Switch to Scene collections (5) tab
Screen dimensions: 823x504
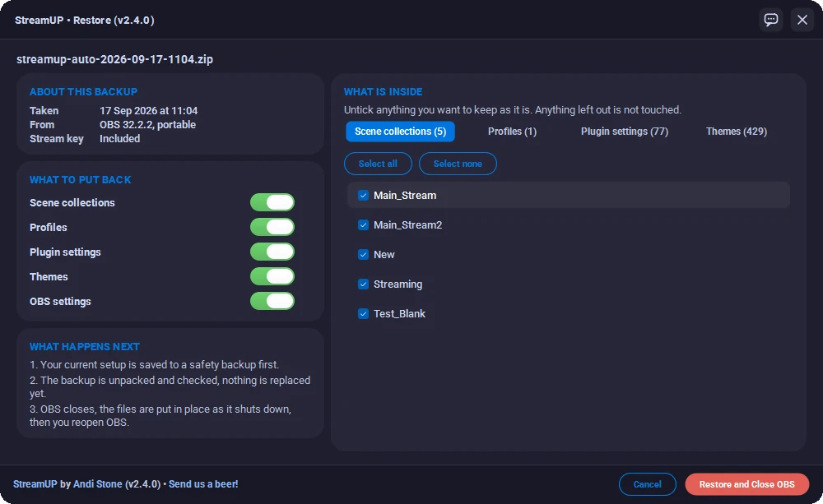click(401, 132)
